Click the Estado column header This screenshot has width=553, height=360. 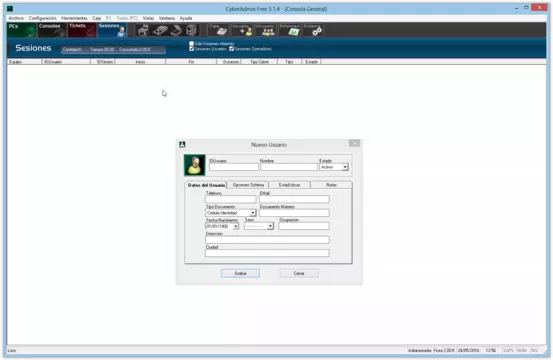pos(311,62)
